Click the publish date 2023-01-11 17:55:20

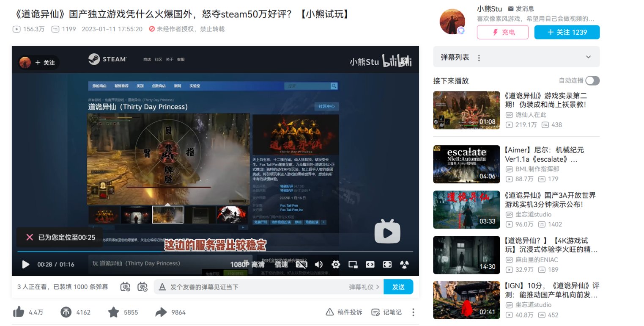click(x=112, y=29)
